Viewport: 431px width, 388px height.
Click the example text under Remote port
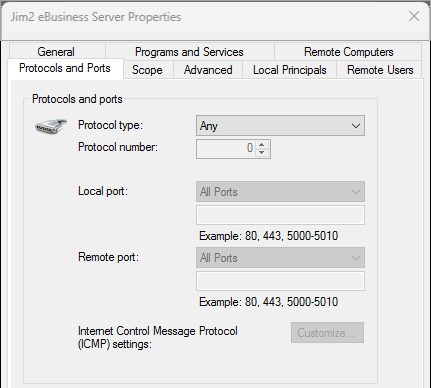pyautogui.click(x=269, y=302)
